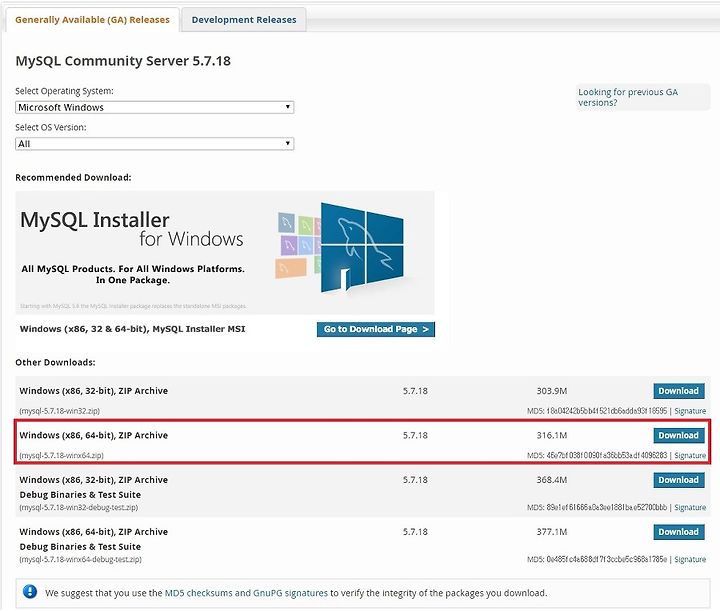Open Signature link for mysql-5.7.18-win32.zip

(690, 411)
